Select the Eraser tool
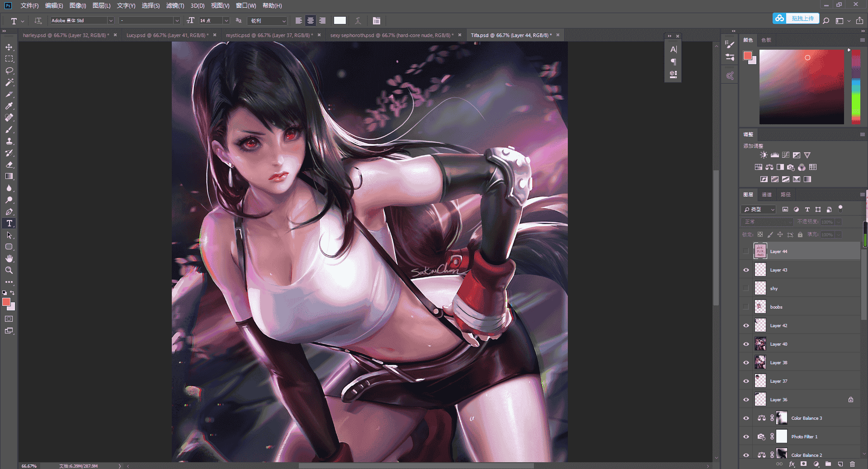This screenshot has height=469, width=868. pyautogui.click(x=9, y=164)
